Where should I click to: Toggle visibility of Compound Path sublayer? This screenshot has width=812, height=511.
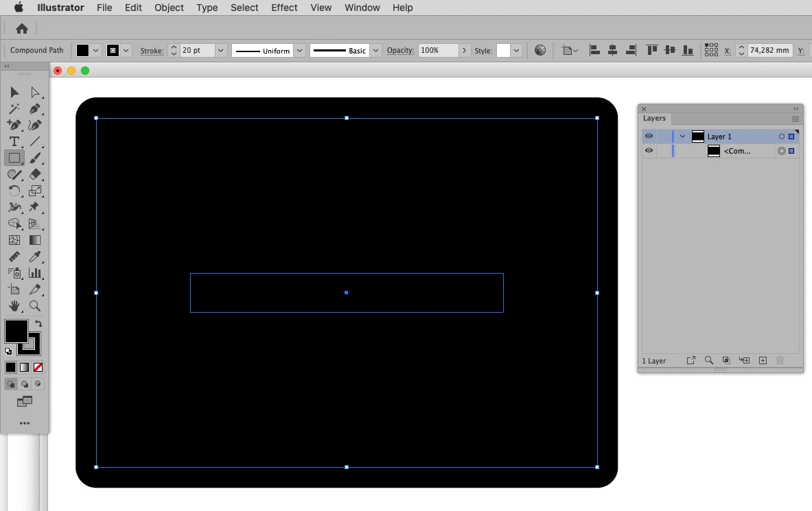649,151
